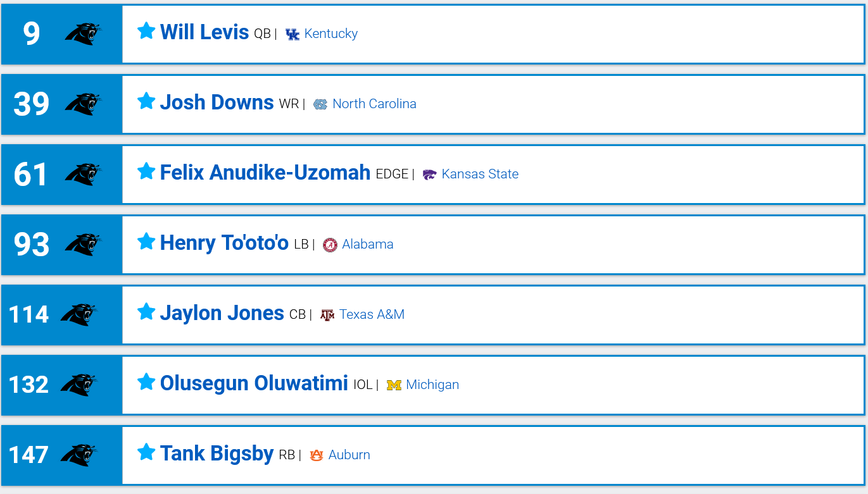Viewport: 868px width, 494px height.
Task: Click the star beside Olusegun Oluwatimi
Action: (146, 381)
